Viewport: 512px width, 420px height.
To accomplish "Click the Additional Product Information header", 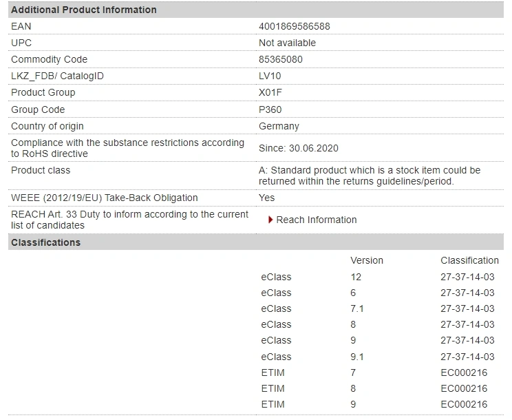I will click(256, 10).
